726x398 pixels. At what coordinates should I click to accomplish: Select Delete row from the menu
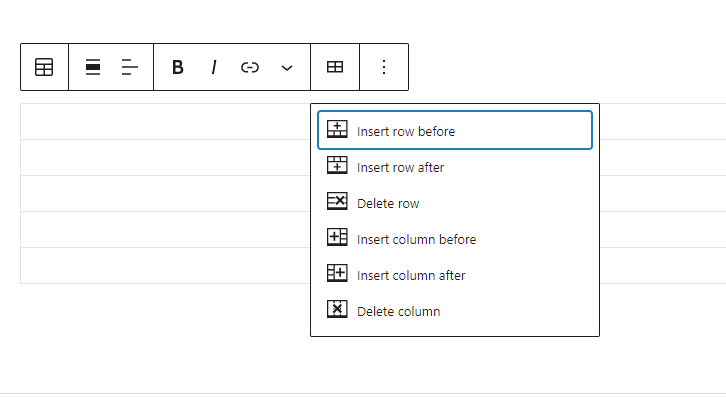coord(455,203)
